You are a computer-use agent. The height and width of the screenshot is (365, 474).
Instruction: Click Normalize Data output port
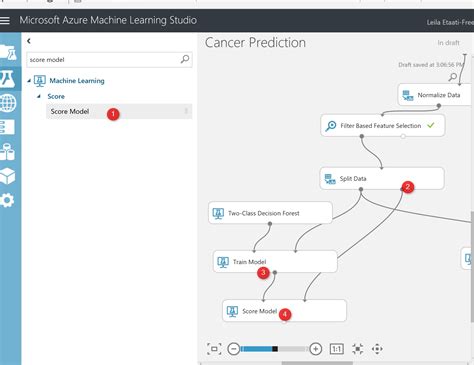pos(439,106)
